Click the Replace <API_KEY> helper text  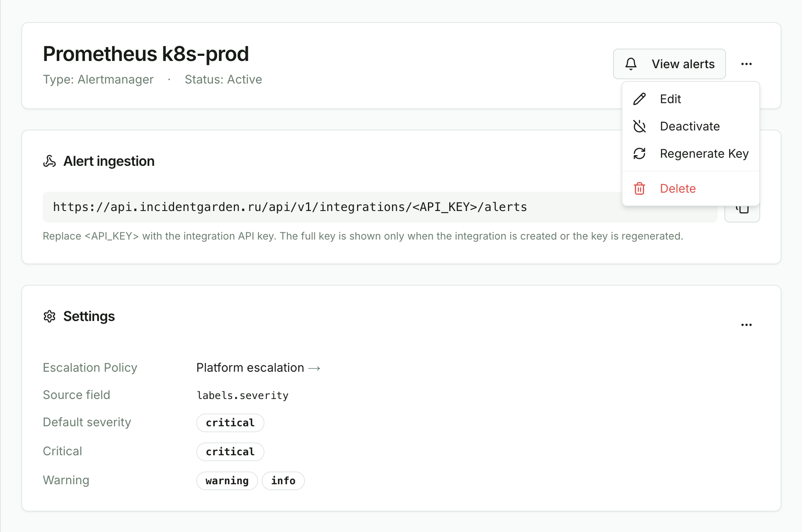(363, 236)
